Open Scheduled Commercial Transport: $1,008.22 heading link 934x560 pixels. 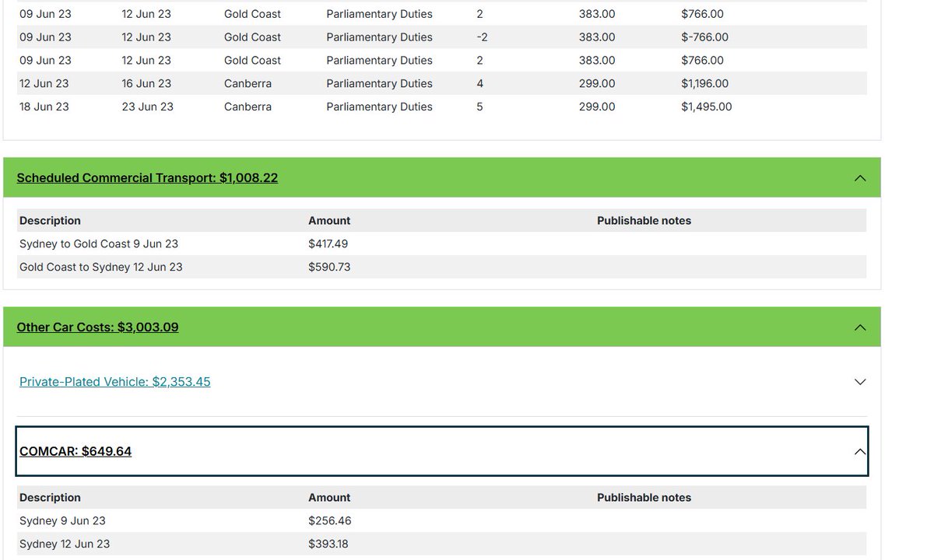tap(147, 178)
